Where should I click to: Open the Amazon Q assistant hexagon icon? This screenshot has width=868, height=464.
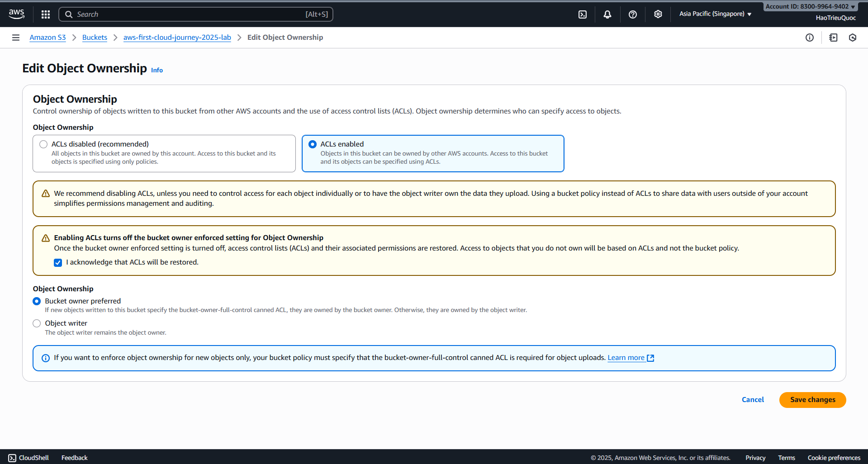point(853,38)
